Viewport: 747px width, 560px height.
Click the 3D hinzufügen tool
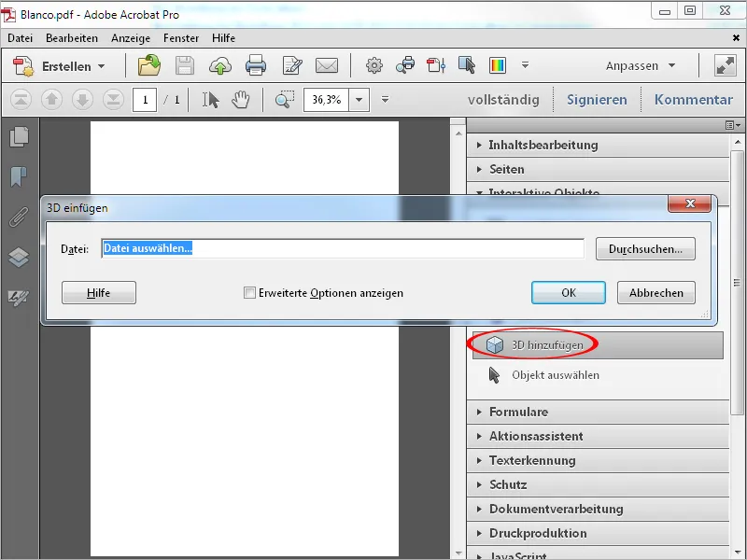[x=598, y=345]
